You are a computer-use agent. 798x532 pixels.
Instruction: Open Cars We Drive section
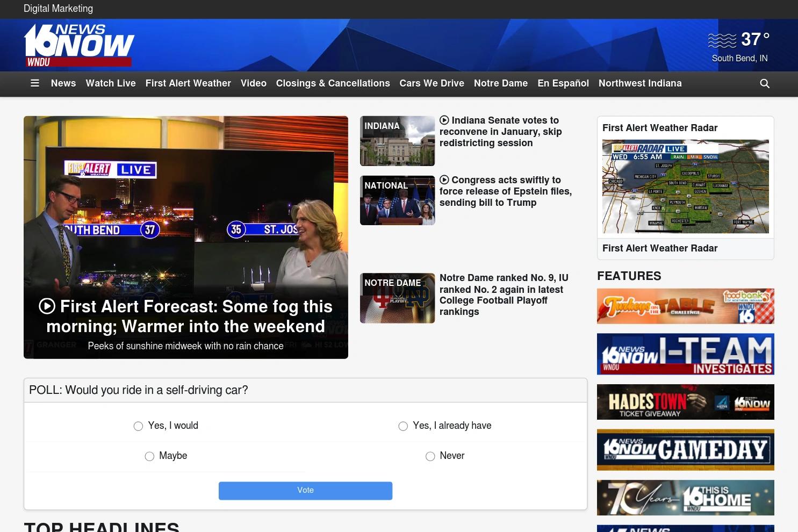[x=432, y=83]
